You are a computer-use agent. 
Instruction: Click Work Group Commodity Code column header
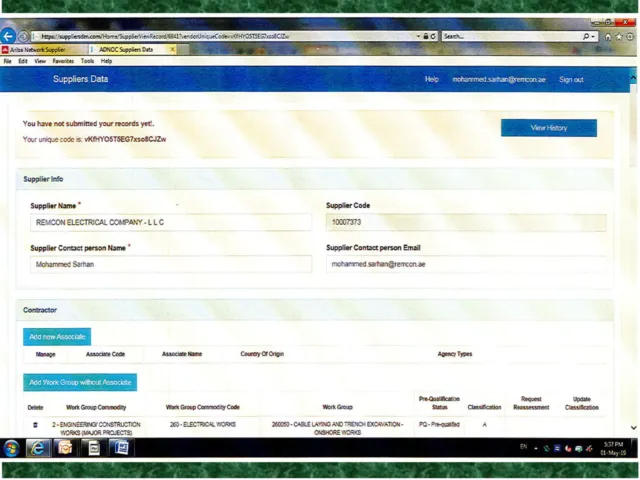[203, 407]
